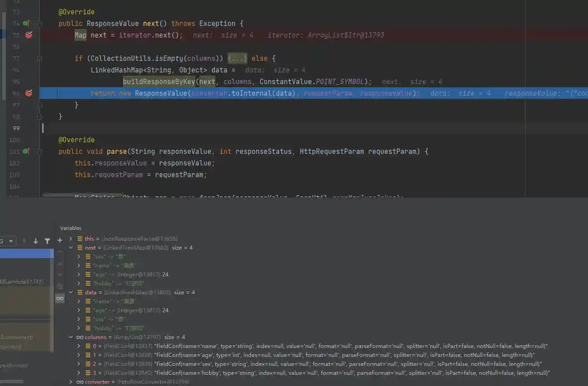
Task: Click the field icon beside 'this' variable
Action: click(80, 239)
